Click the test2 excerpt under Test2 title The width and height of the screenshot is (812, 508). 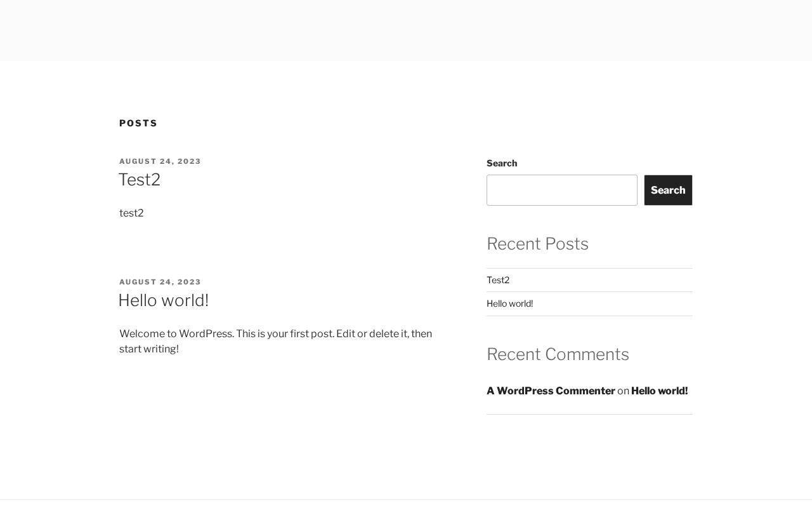pyautogui.click(x=131, y=213)
